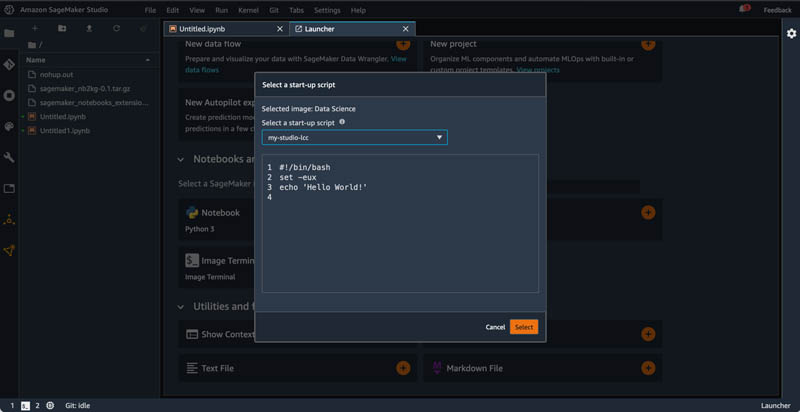The height and width of the screenshot is (412, 800).
Task: Click the Git: idle status text
Action: (x=78, y=406)
